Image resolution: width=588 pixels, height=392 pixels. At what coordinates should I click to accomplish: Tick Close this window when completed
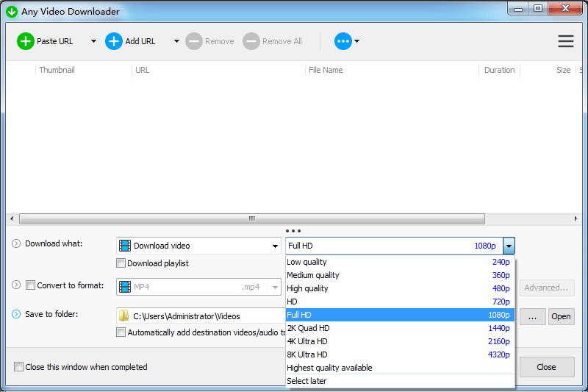tap(18, 367)
